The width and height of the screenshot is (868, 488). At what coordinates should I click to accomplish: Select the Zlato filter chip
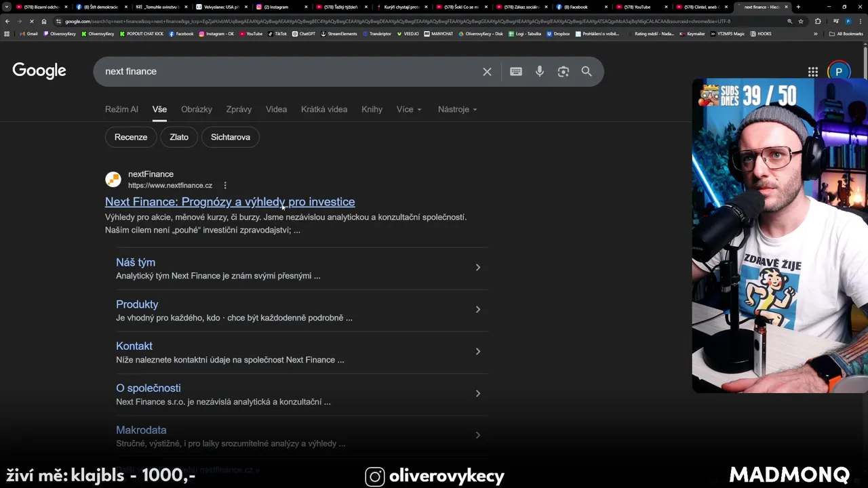tap(179, 137)
